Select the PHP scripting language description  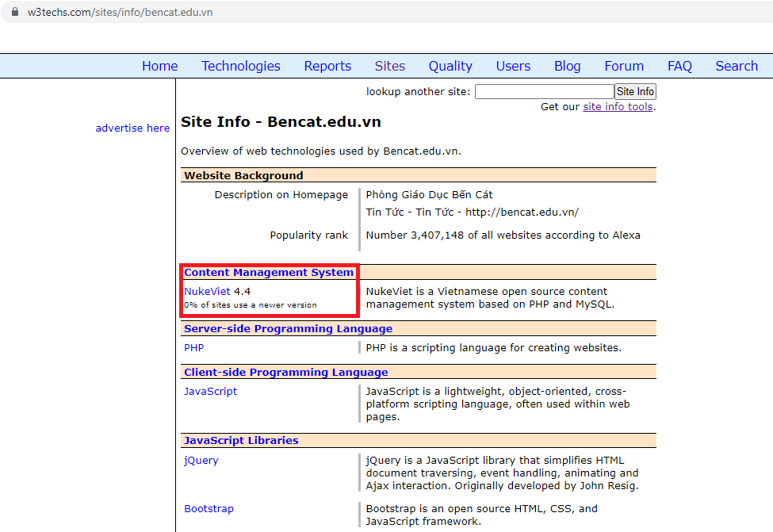[x=493, y=347]
